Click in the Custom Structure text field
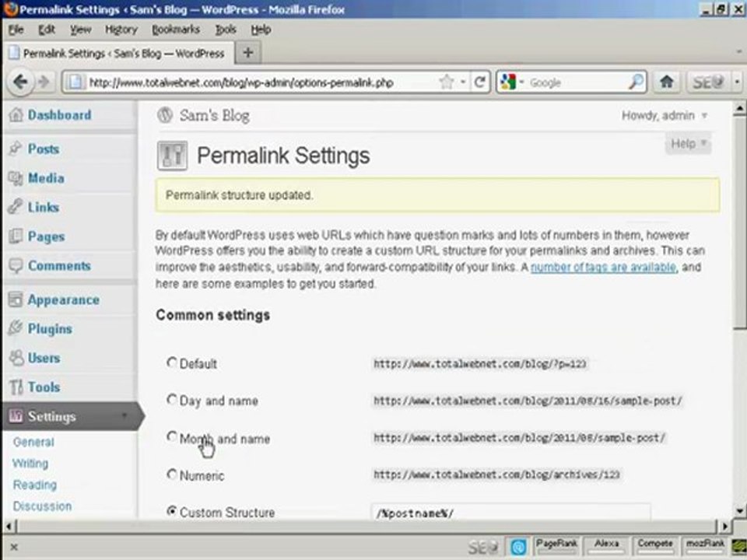Screen dimensions: 747x560 510,512
